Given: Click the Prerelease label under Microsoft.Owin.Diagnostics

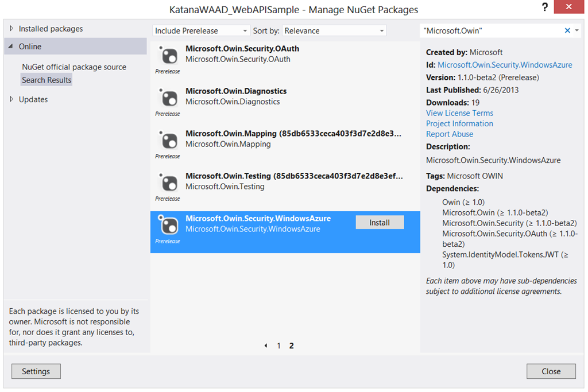Looking at the screenshot, I should coord(168,114).
